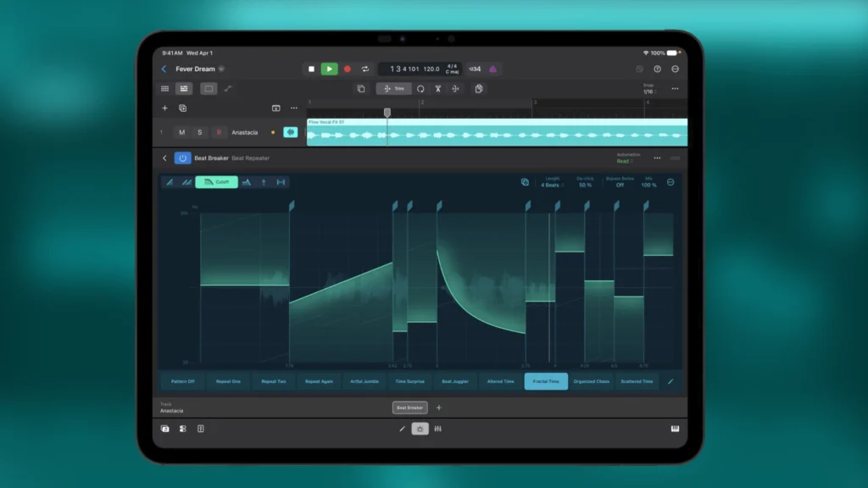Go back from Fever Dream project
Image resolution: width=868 pixels, height=488 pixels.
[164, 69]
